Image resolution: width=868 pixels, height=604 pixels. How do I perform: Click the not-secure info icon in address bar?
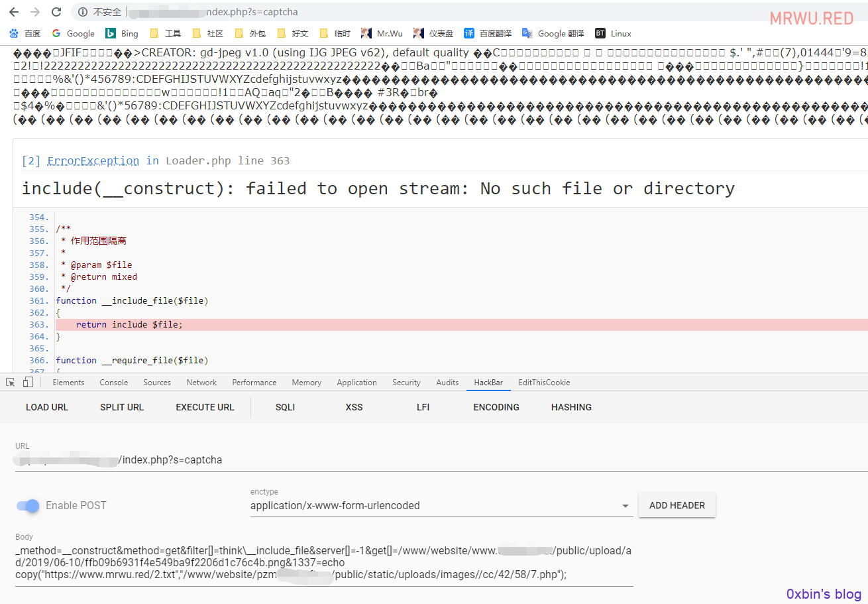pyautogui.click(x=83, y=12)
